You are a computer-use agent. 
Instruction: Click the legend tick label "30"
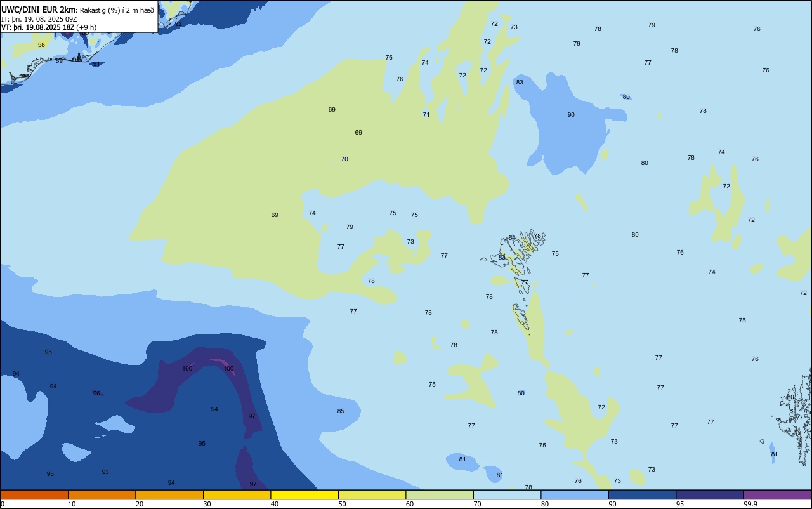[x=207, y=504]
